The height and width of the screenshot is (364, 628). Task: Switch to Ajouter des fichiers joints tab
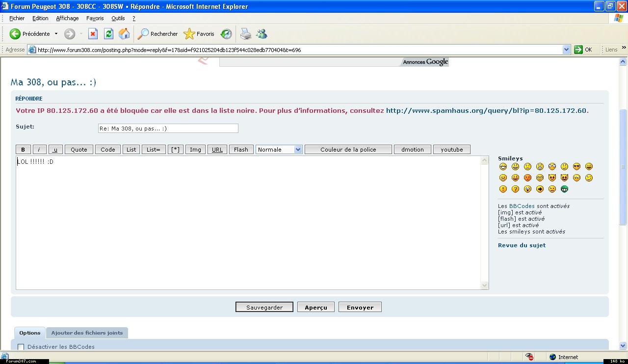click(x=87, y=333)
